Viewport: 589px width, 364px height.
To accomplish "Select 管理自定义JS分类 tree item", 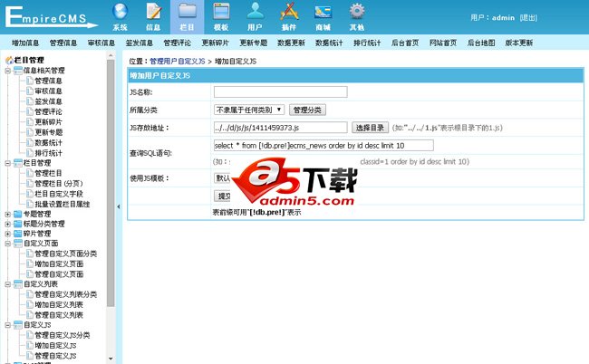I will [x=63, y=336].
